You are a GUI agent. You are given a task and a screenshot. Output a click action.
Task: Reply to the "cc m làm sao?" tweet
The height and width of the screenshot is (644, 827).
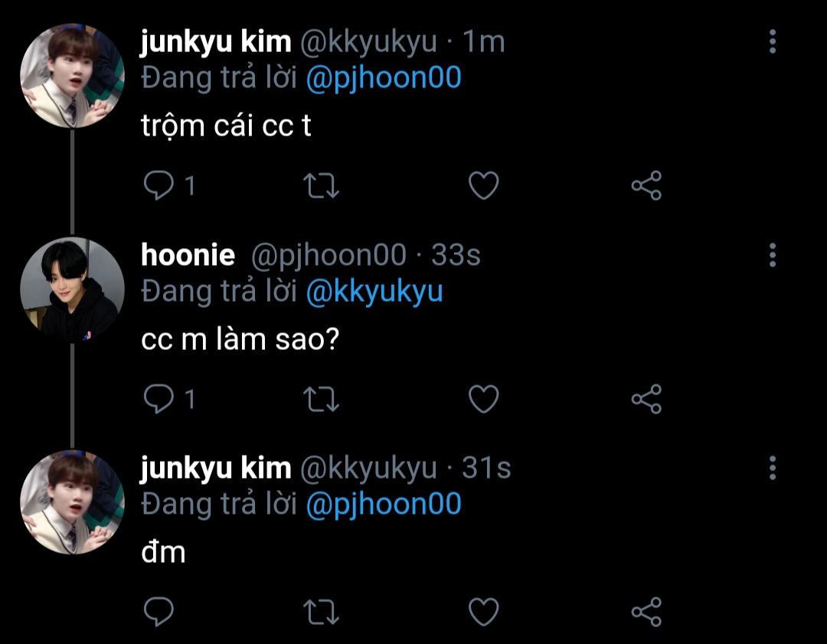pos(159,399)
